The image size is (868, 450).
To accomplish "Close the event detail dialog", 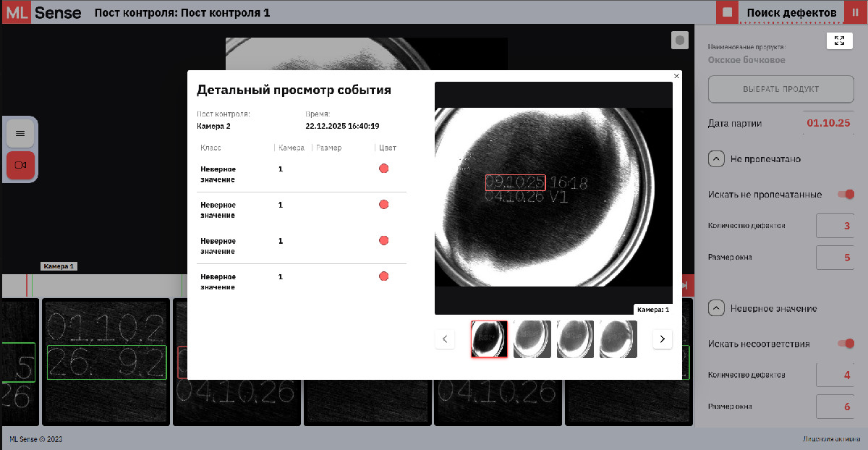I will click(x=676, y=76).
